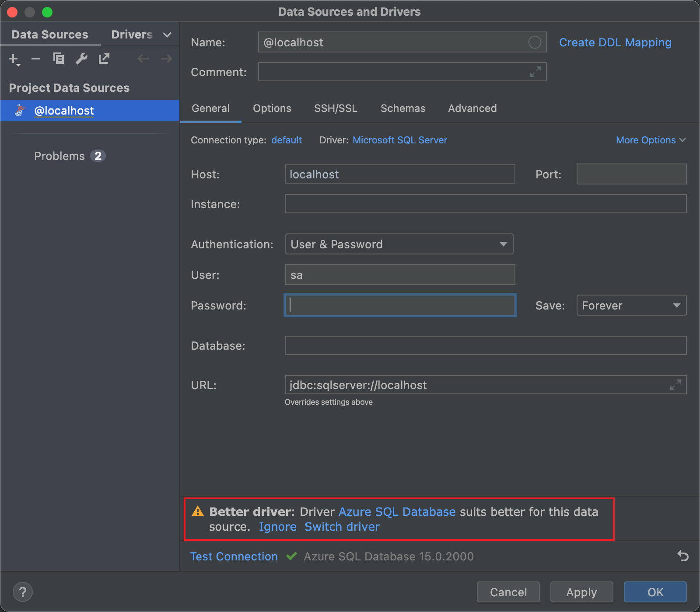This screenshot has height=612, width=700.
Task: Expand the Drivers tab dropdown chevron
Action: coord(167,35)
